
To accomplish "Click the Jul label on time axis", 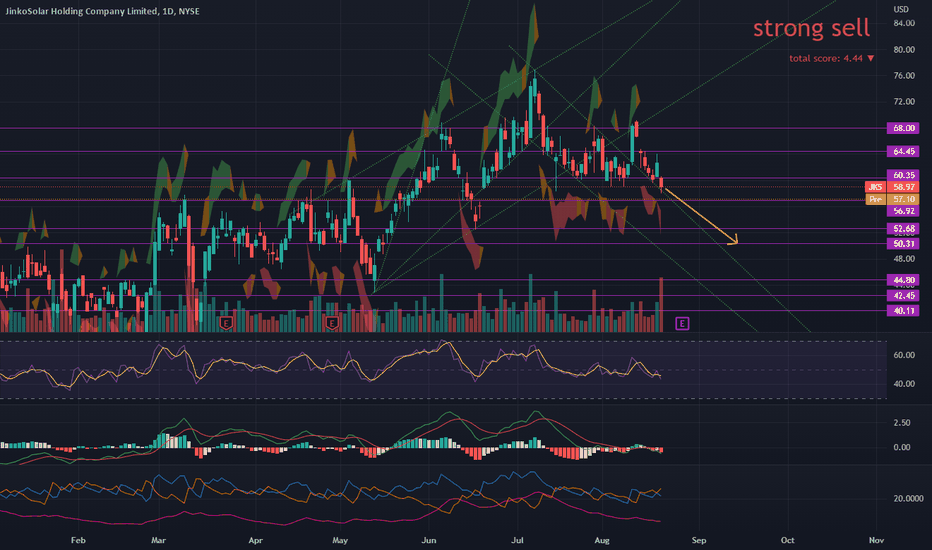I will click(x=517, y=540).
